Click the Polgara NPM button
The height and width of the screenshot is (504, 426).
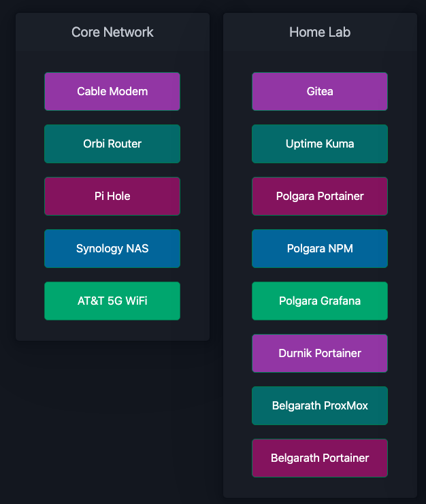pyautogui.click(x=320, y=248)
